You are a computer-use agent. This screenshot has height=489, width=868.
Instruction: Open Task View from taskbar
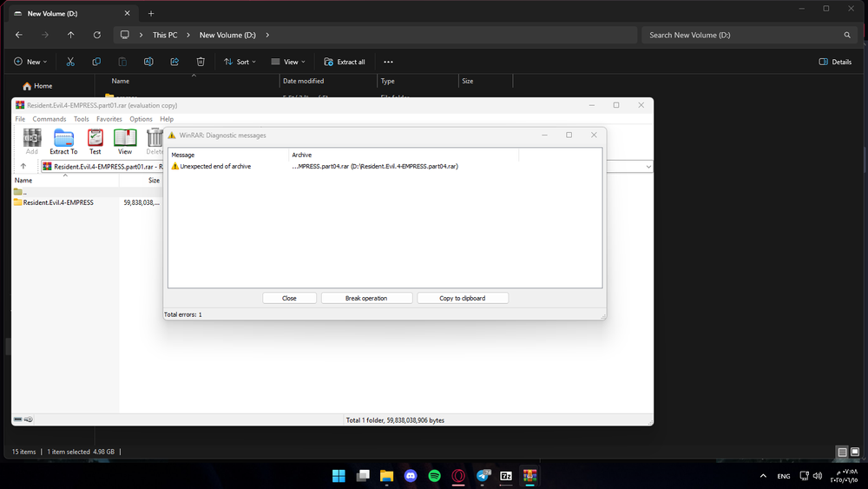pos(363,475)
